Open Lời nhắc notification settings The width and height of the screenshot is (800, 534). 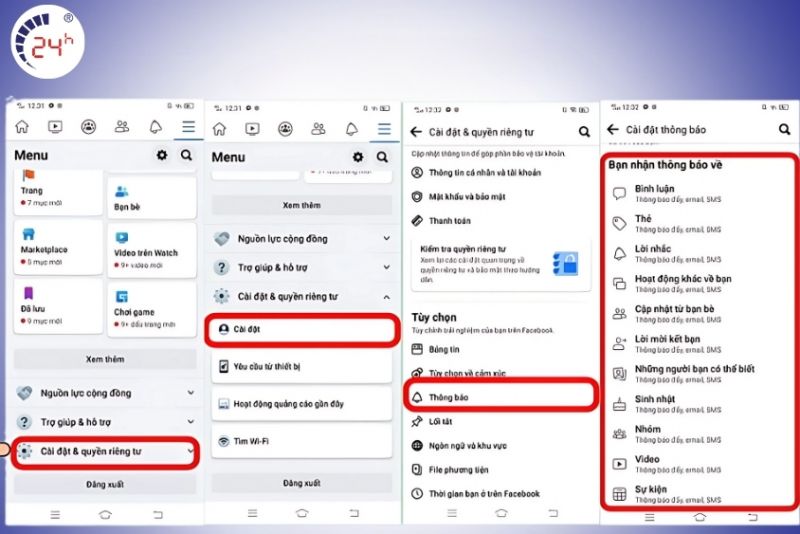699,253
